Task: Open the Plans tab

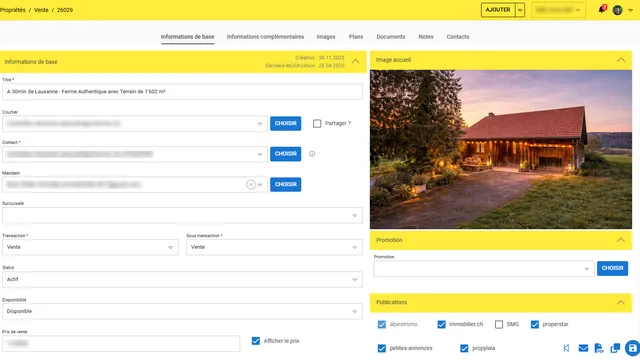Action: tap(356, 37)
